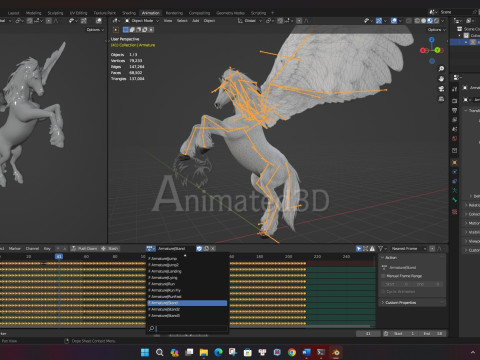
Task: Open Object Constraints properties tab icon
Action: click(x=455, y=181)
